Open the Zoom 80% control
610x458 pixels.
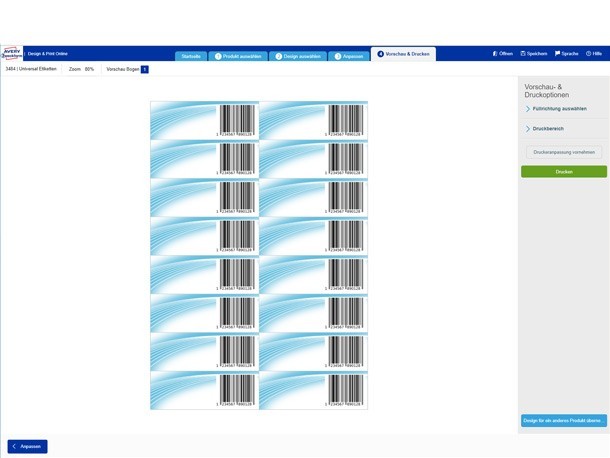82,69
